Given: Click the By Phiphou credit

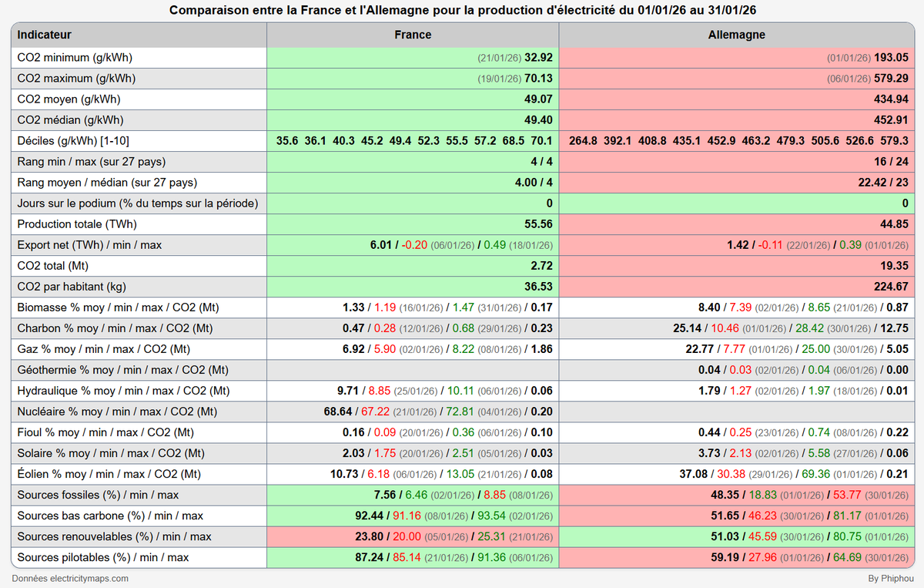Looking at the screenshot, I should point(890,578).
